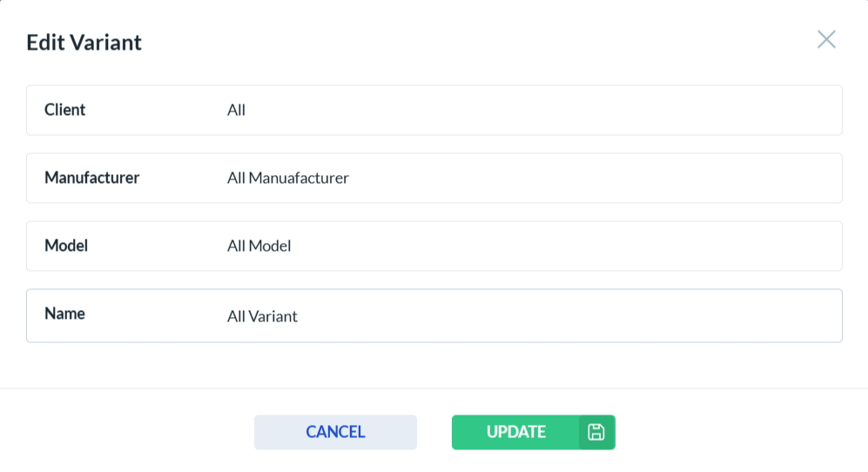The image size is (868, 472).
Task: Close the Edit Variant dialog with X
Action: (x=826, y=39)
